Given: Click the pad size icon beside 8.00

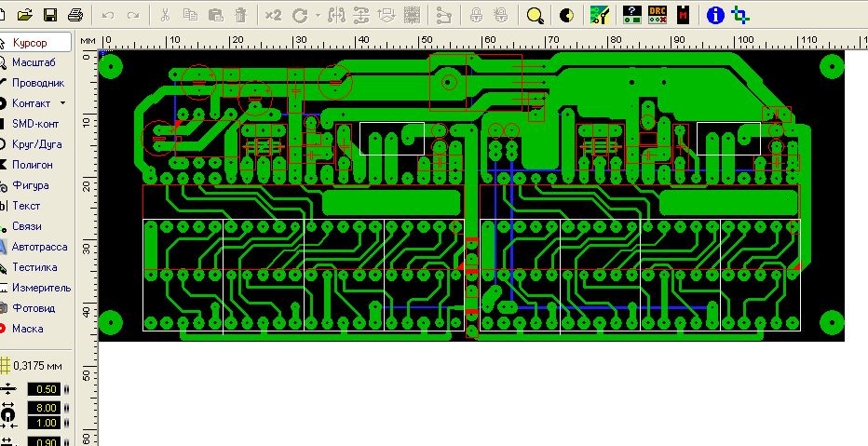Looking at the screenshot, I should (8, 415).
